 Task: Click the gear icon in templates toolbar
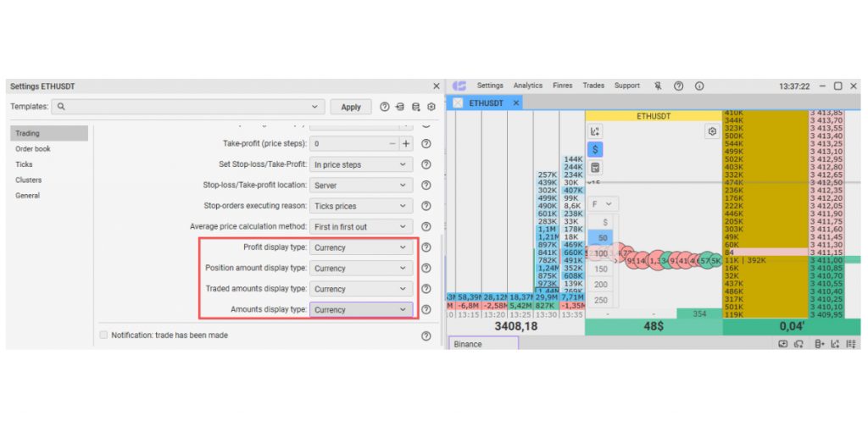[x=431, y=107]
